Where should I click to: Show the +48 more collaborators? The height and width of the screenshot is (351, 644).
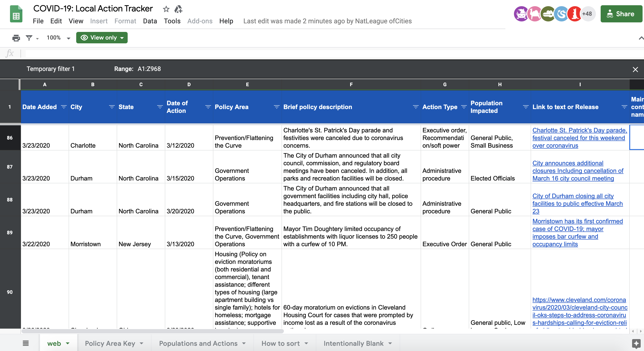point(587,14)
